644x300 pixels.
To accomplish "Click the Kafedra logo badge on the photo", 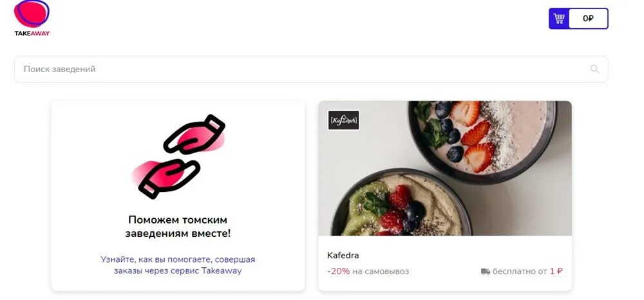I will 343,120.
